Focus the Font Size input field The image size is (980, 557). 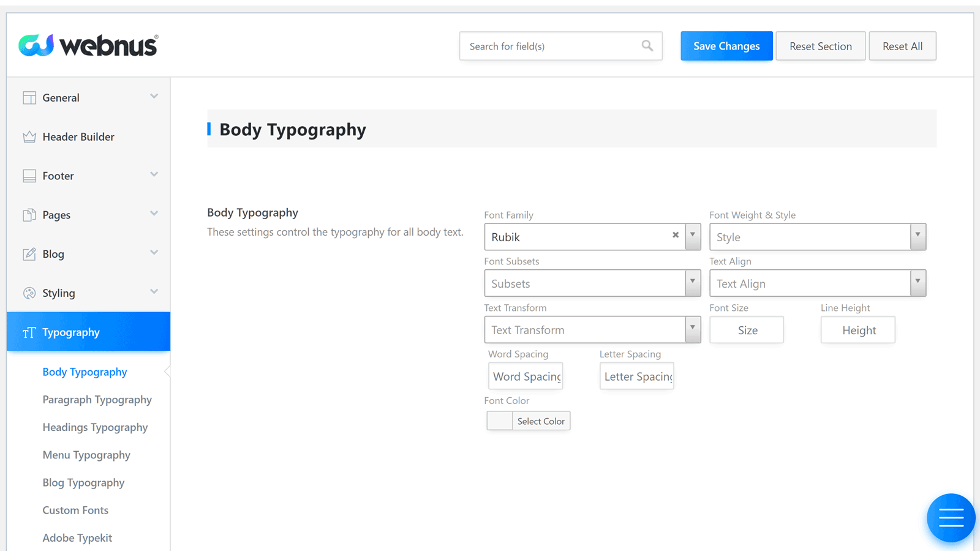coord(747,331)
